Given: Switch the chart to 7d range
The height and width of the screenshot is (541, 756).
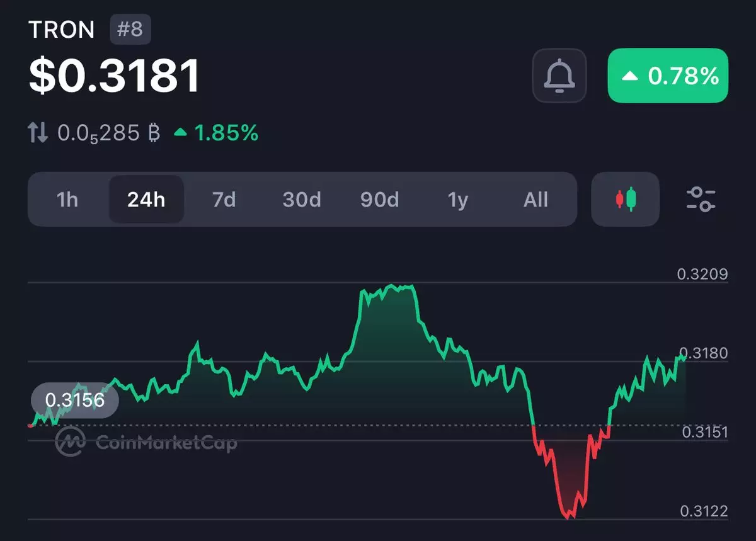Looking at the screenshot, I should pyautogui.click(x=224, y=200).
